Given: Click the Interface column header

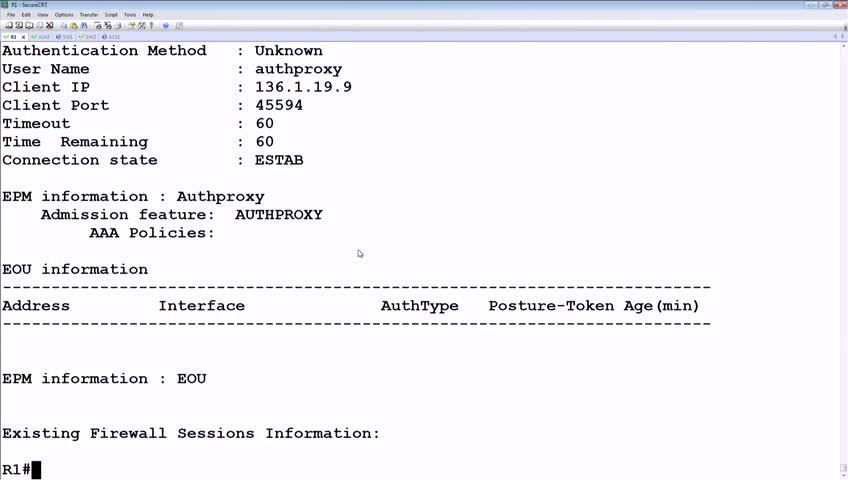Looking at the screenshot, I should pyautogui.click(x=201, y=306).
